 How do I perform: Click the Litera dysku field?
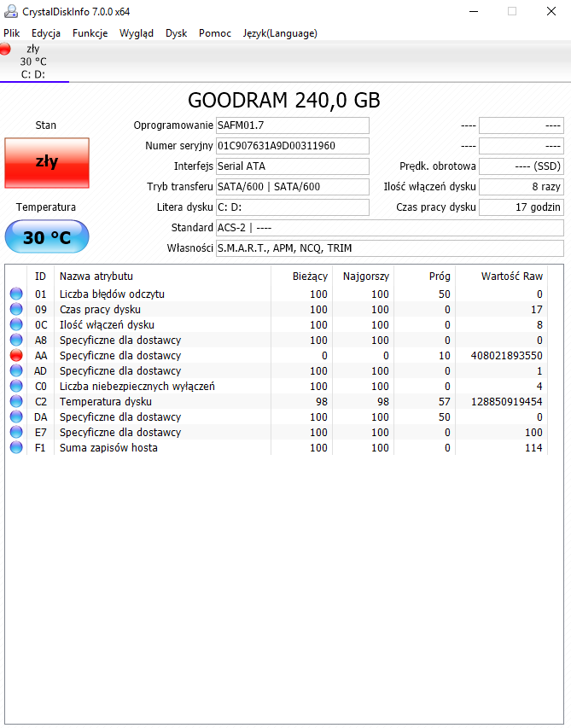293,207
